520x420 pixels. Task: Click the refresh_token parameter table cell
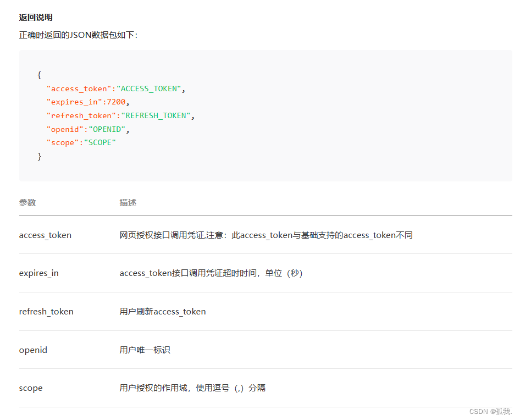[x=46, y=311]
